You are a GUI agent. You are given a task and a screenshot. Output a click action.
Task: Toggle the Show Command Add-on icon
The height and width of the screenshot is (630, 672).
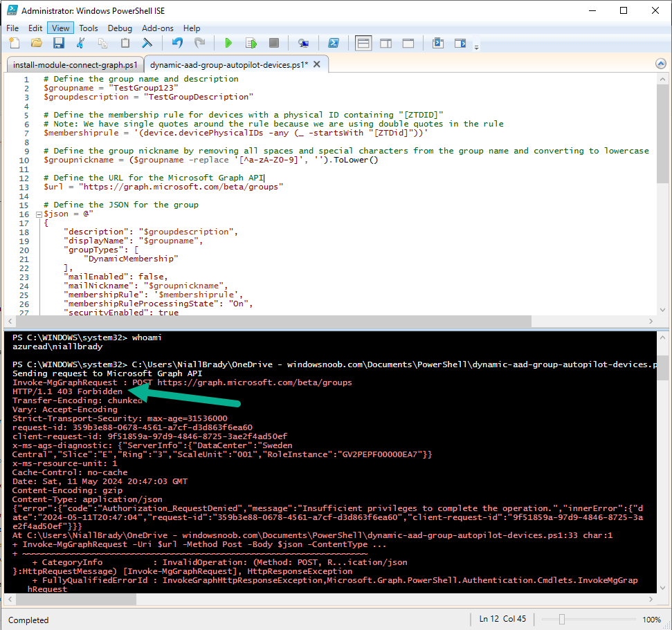pos(460,43)
